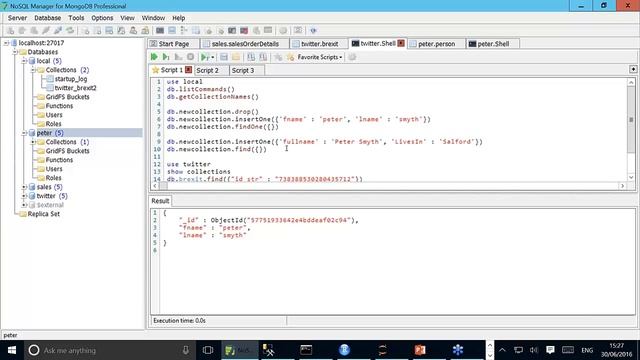640x360 pixels.
Task: Click the Cortana microphone icon
Action: [185, 350]
